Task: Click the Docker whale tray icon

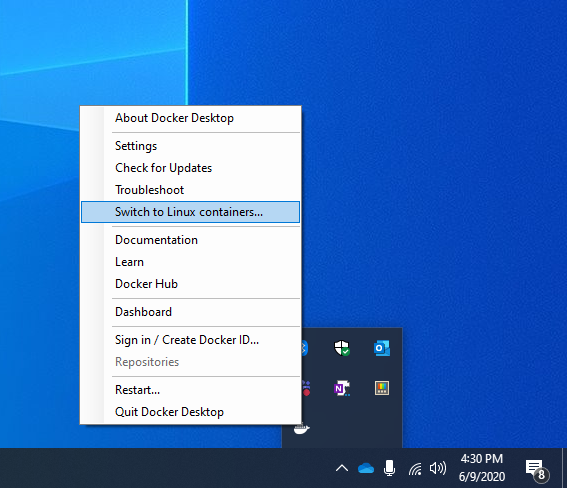Action: 302,429
